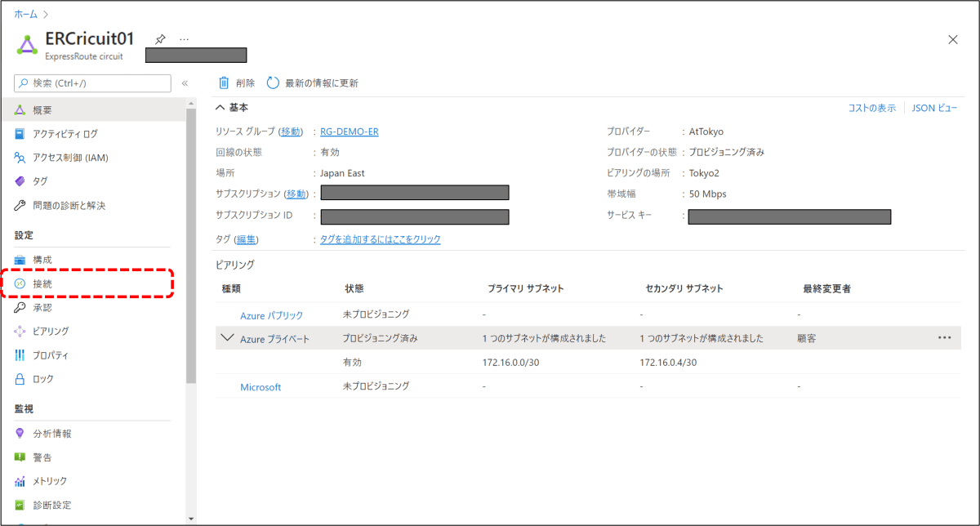Click the AtTokyo provider value

pyautogui.click(x=706, y=131)
